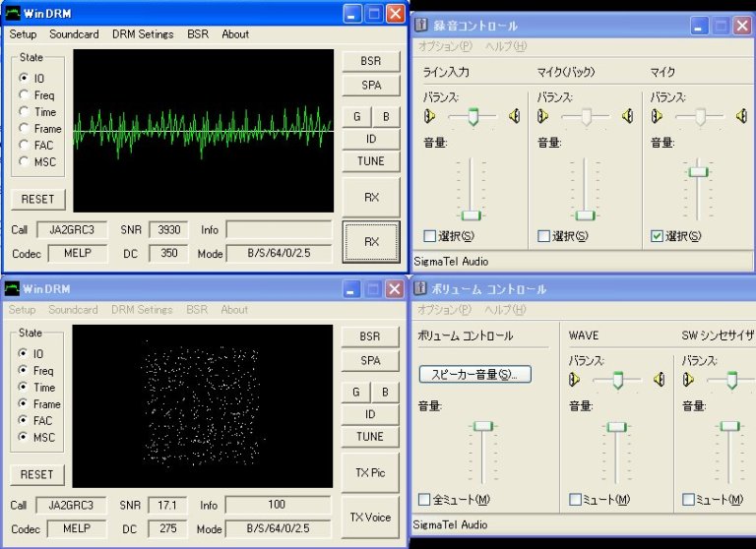
Task: Select FAC radio in bottom WinDRM window
Action: coord(23,420)
